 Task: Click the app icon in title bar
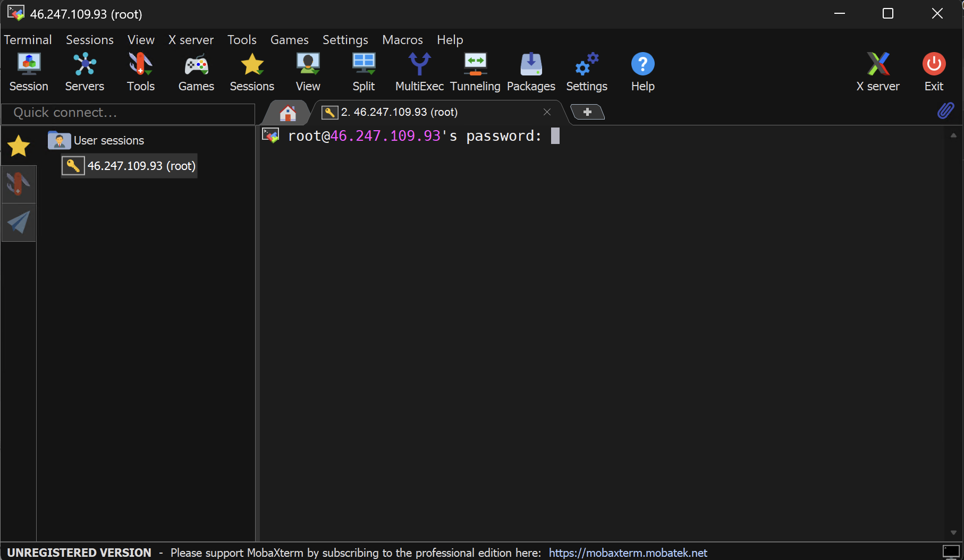[15, 13]
